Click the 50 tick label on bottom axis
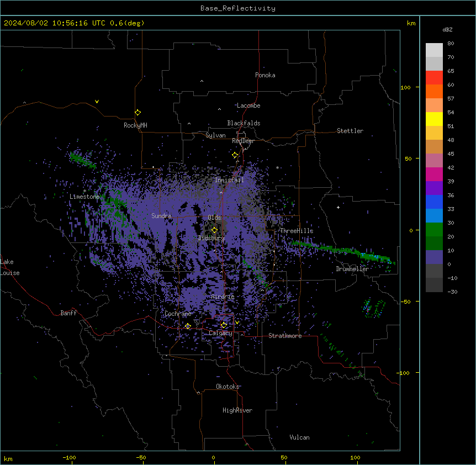 pyautogui.click(x=284, y=457)
